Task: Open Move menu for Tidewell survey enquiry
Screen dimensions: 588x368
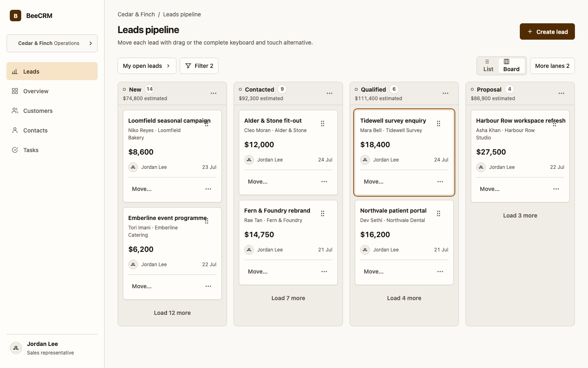Action: click(x=374, y=182)
